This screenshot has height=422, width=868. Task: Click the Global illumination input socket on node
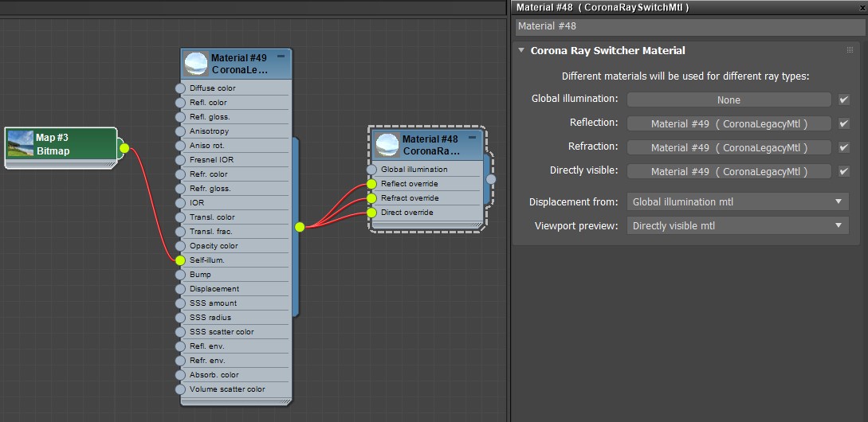(x=371, y=170)
